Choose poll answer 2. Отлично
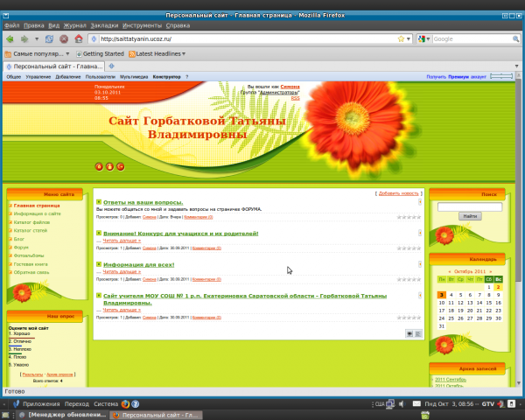 coord(20,341)
